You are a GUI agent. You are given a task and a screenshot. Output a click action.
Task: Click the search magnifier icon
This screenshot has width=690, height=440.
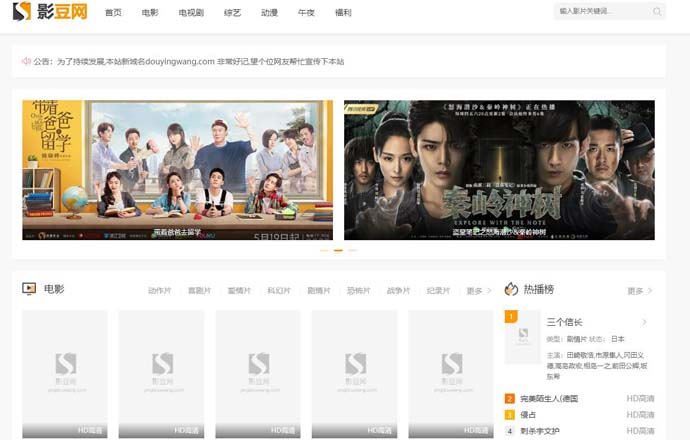[657, 12]
